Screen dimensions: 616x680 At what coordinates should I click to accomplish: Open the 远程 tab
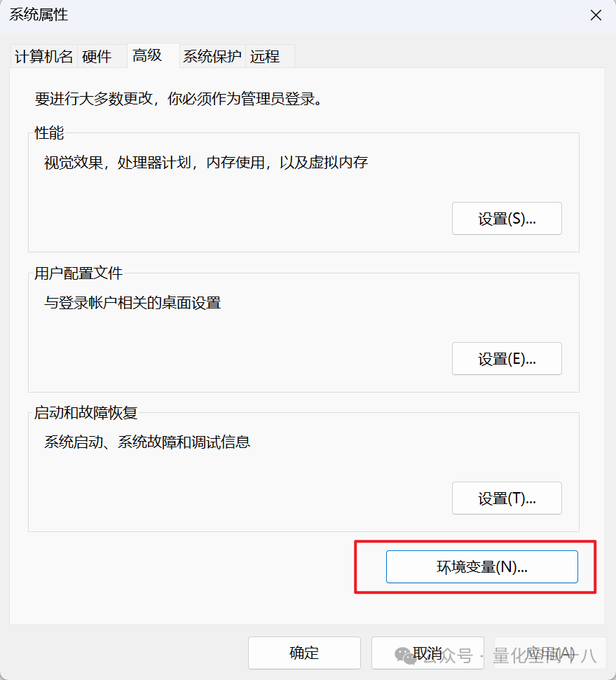[270, 56]
